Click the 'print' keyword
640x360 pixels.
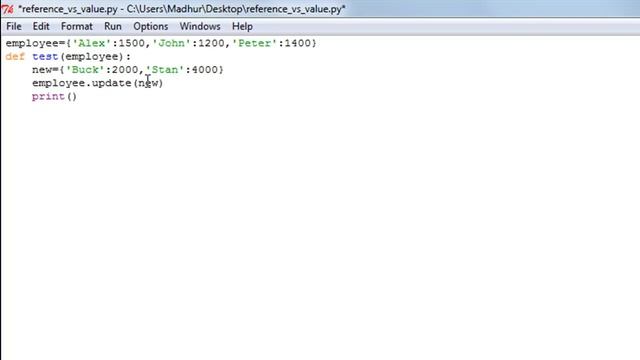pos(49,96)
